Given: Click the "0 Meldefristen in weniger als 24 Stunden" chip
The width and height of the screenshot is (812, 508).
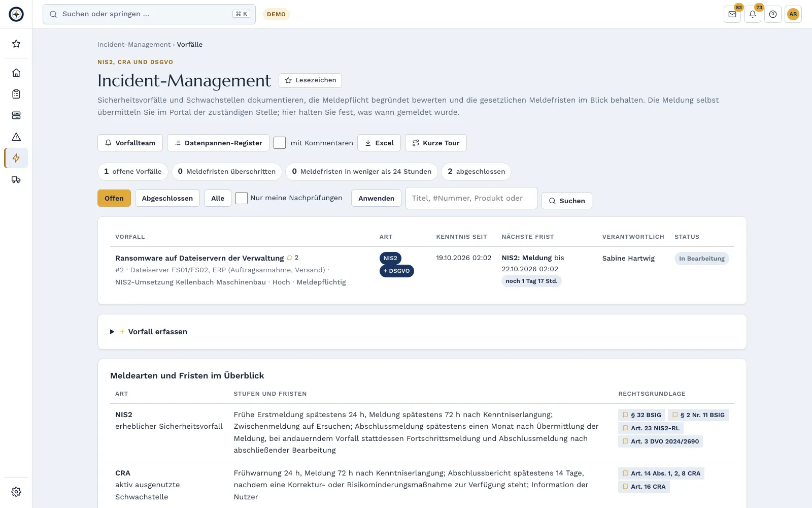Looking at the screenshot, I should click(362, 172).
